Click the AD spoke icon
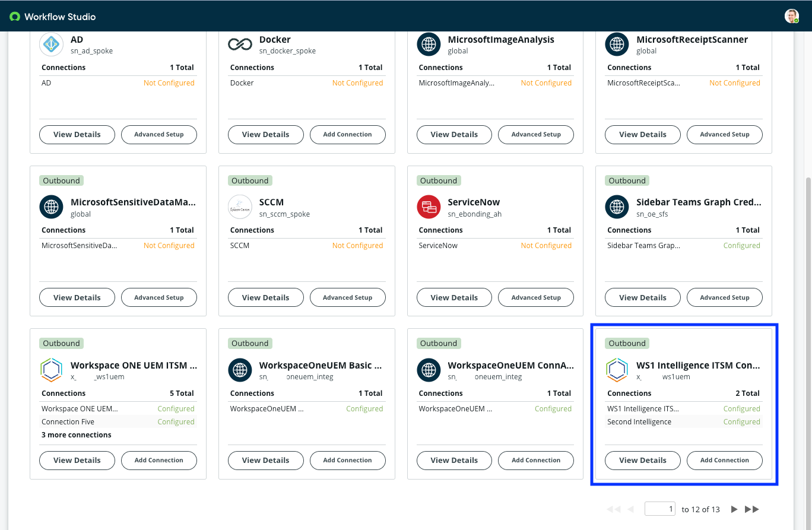Image resolution: width=812 pixels, height=530 pixels. (x=51, y=45)
